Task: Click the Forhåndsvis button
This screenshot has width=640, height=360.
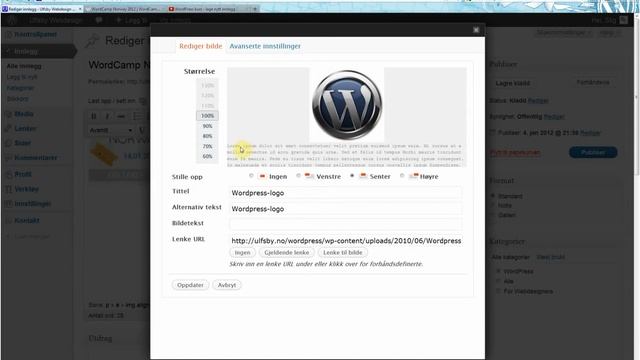Action: tap(593, 83)
